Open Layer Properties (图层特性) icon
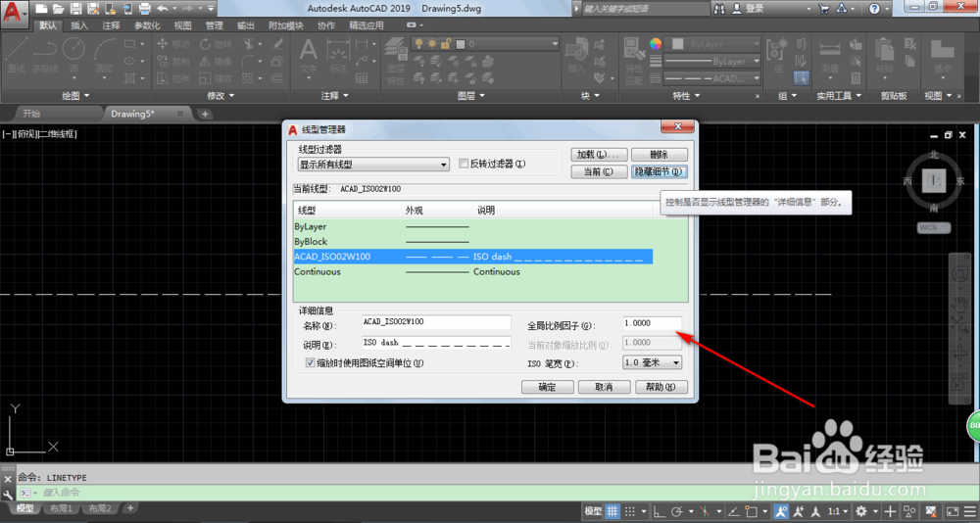 tap(395, 60)
